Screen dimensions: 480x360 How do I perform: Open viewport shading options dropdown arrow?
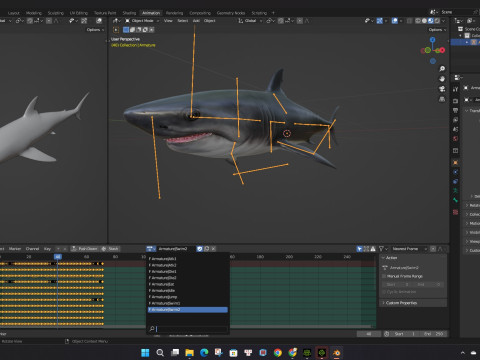pos(443,21)
